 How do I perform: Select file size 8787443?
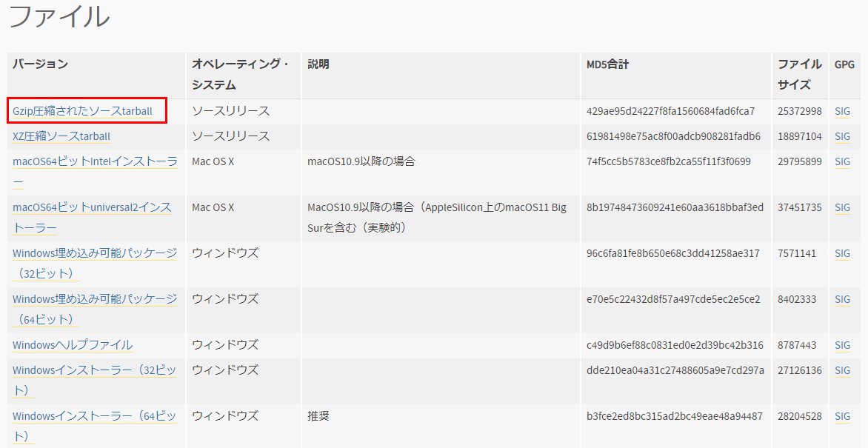pos(797,345)
